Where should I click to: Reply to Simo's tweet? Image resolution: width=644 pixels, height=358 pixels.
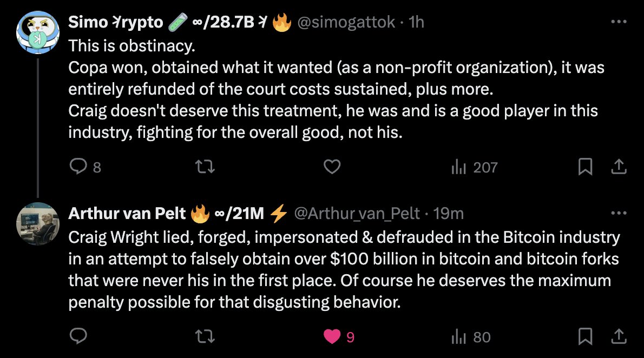(78, 167)
